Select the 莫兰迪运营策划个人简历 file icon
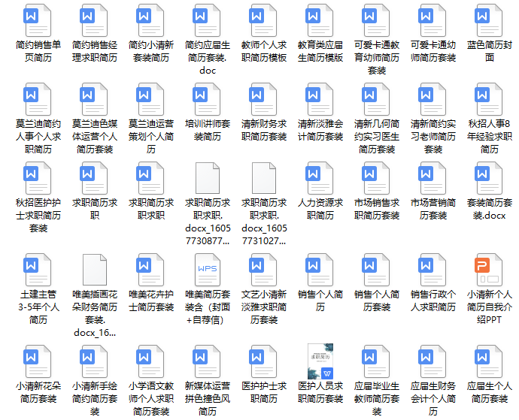This screenshot has height=420, width=519. pos(150,99)
